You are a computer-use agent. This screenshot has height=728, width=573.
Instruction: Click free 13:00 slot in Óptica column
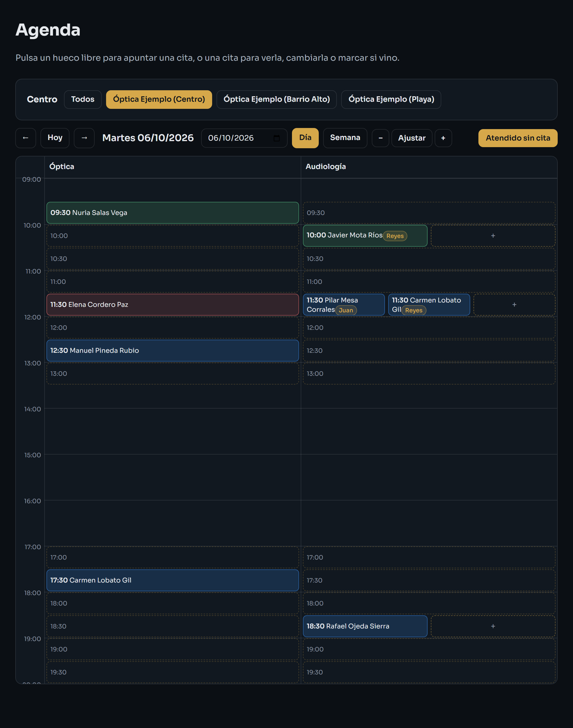click(173, 374)
